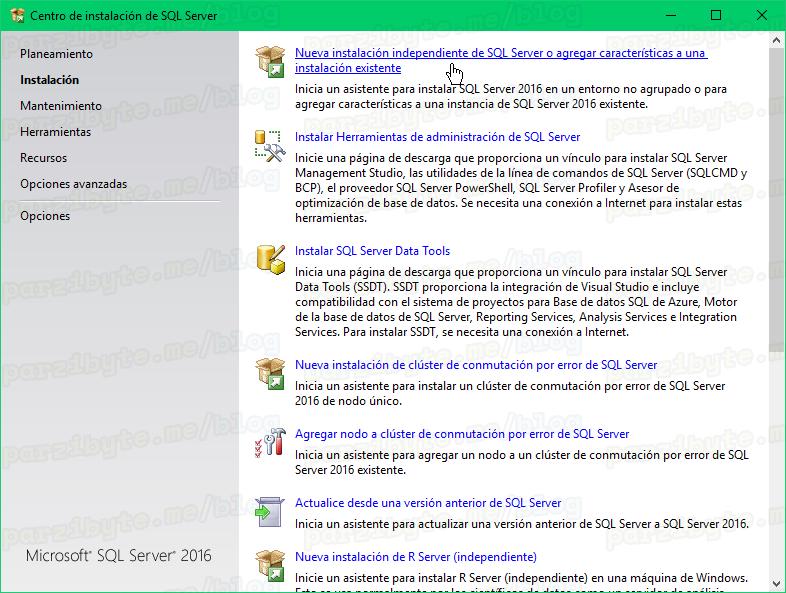Start 'Nueva instalación de clúster de conmutación' link
Viewport: 786px width, 593px height.
click(x=476, y=365)
